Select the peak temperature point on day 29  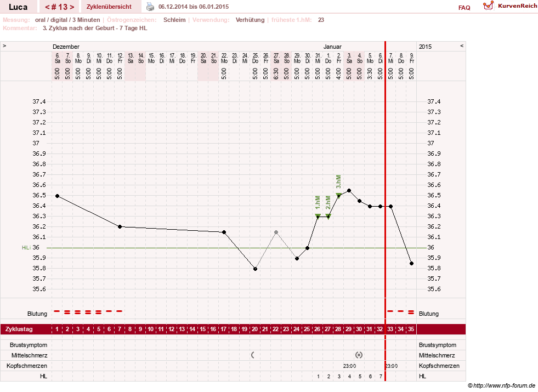tap(349, 190)
